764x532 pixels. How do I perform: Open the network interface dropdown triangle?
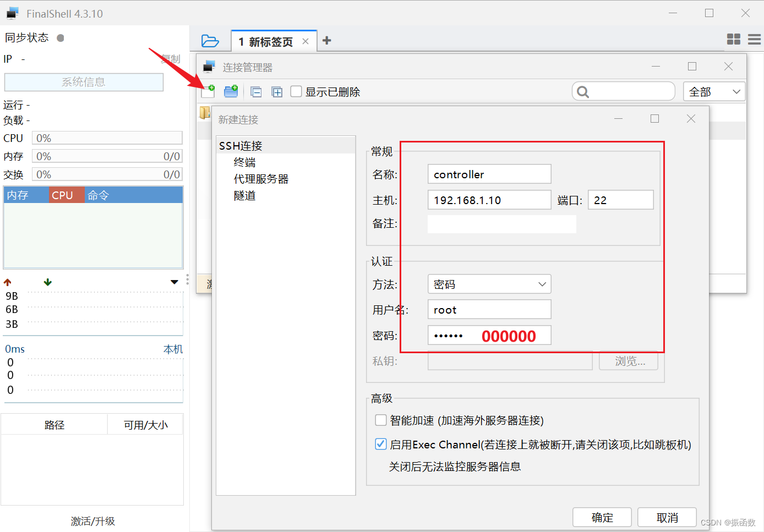point(174,282)
